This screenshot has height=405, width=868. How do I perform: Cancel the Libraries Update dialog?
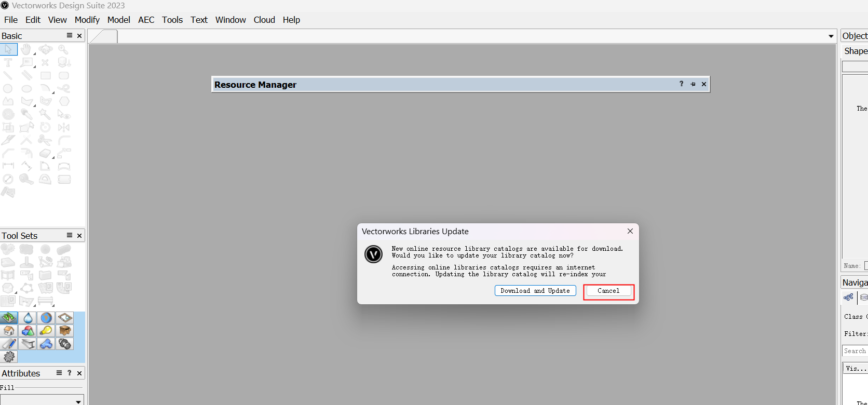pos(608,291)
